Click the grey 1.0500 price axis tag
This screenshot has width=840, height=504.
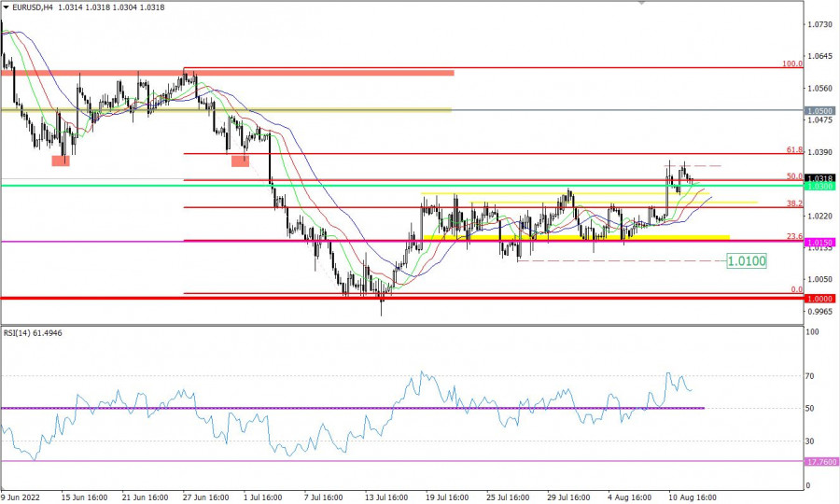[819, 110]
